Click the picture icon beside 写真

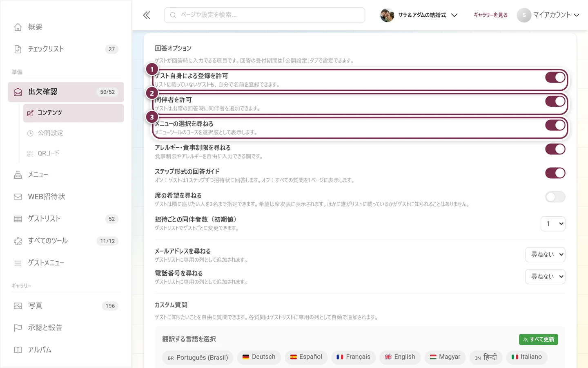click(18, 306)
